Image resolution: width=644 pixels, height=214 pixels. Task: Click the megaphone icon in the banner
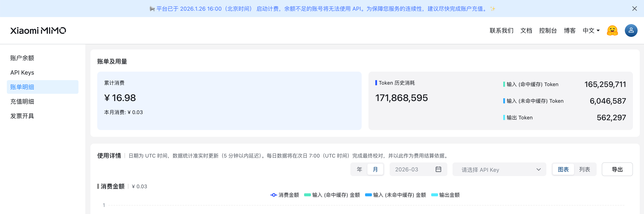click(x=152, y=9)
